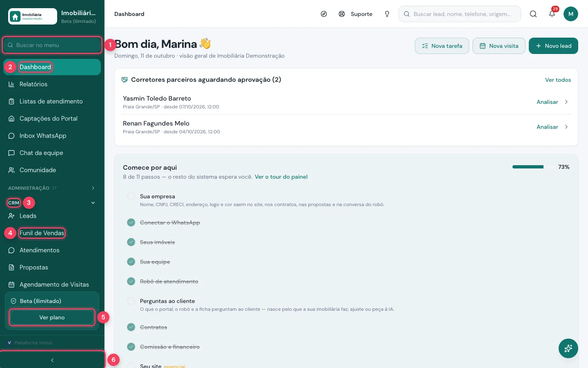Open Agendamento de Visitas
Screen dimensions: 588x368
52,285
